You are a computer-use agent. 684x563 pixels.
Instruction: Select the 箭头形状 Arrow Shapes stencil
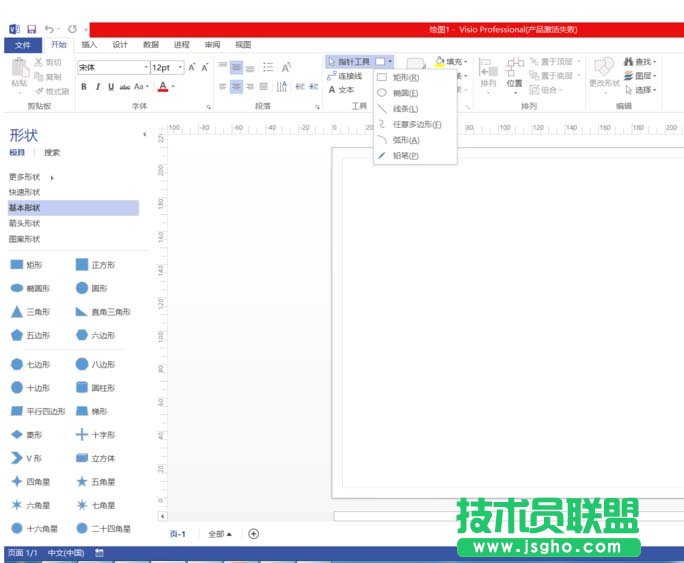[24, 224]
